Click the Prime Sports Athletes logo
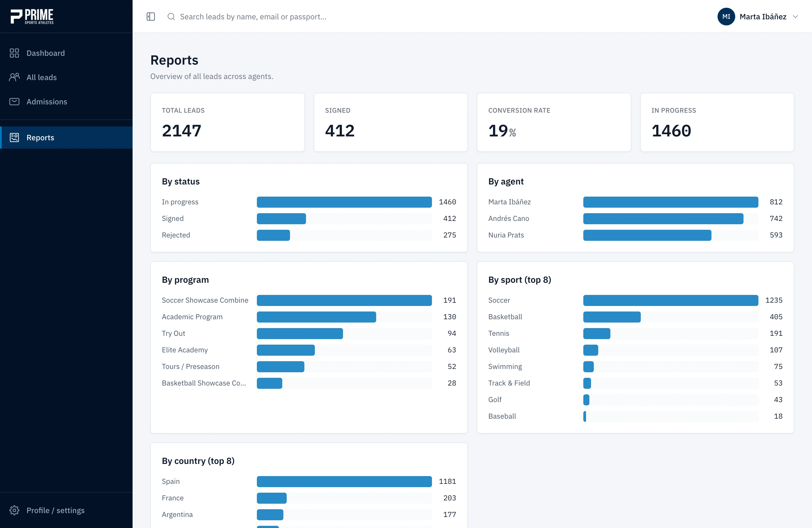This screenshot has width=812, height=528. (32, 16)
